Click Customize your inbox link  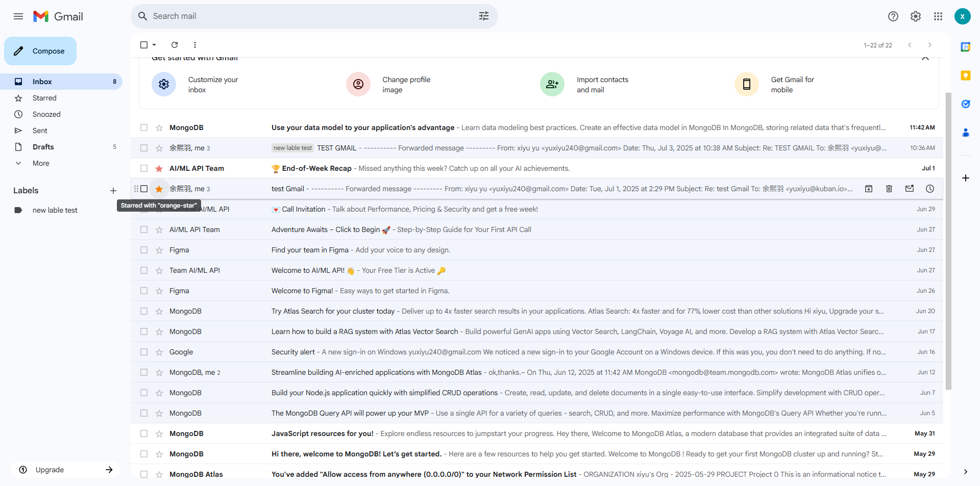point(213,85)
